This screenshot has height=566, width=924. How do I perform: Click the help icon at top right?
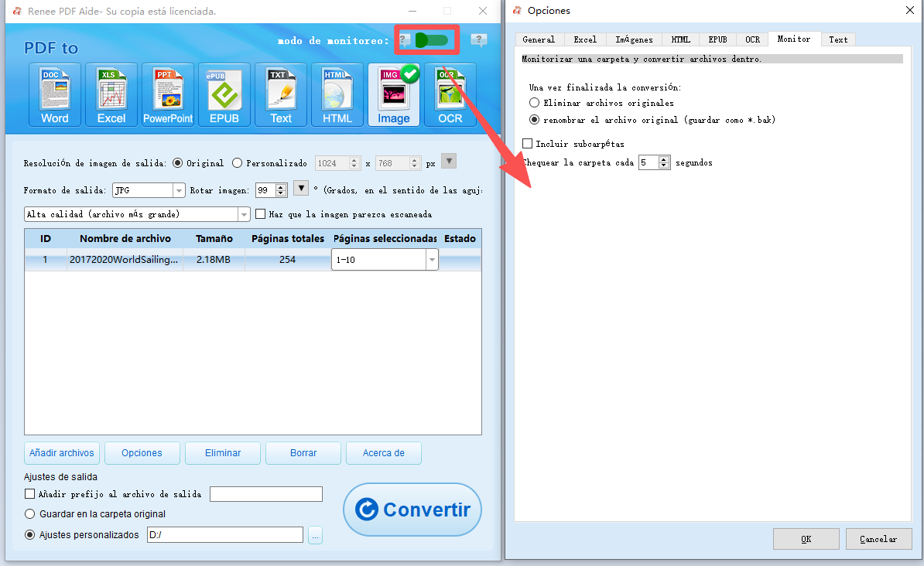click(479, 40)
